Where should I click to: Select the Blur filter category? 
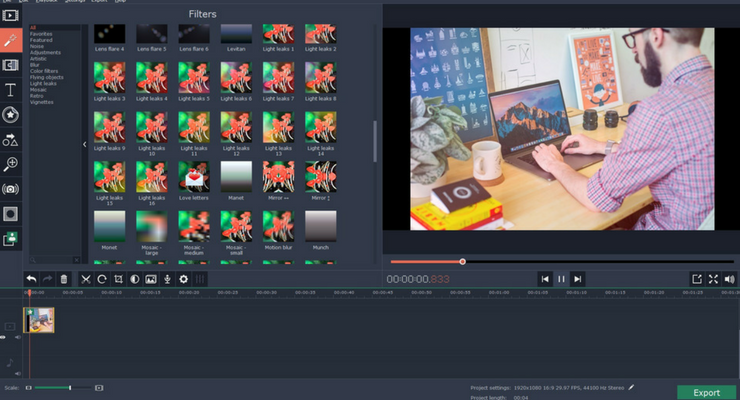click(x=34, y=65)
